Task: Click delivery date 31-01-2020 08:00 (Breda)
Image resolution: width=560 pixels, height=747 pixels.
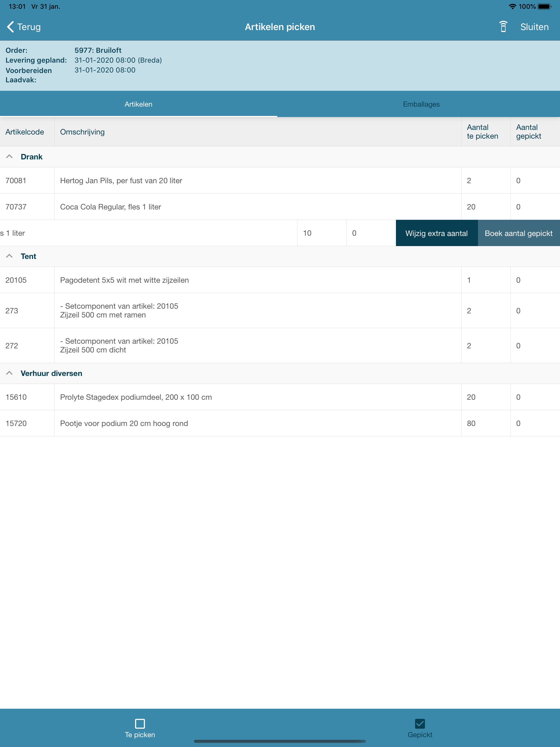Action: point(118,60)
